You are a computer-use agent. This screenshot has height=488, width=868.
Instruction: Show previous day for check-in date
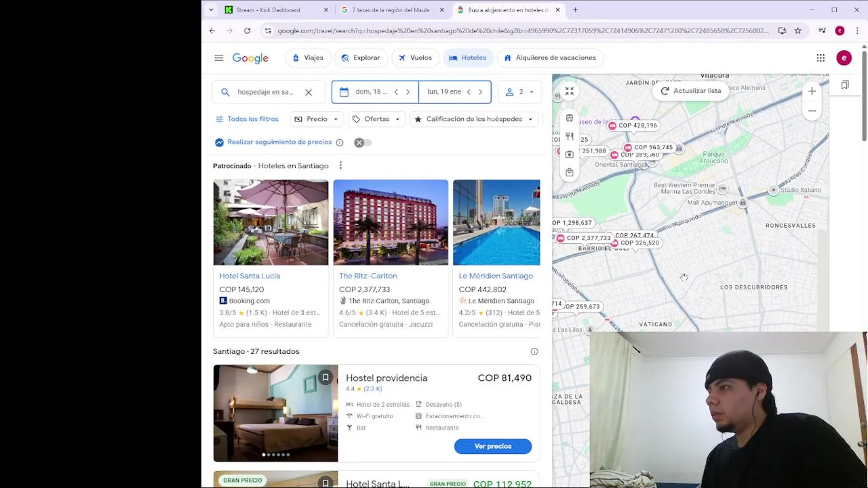(396, 91)
